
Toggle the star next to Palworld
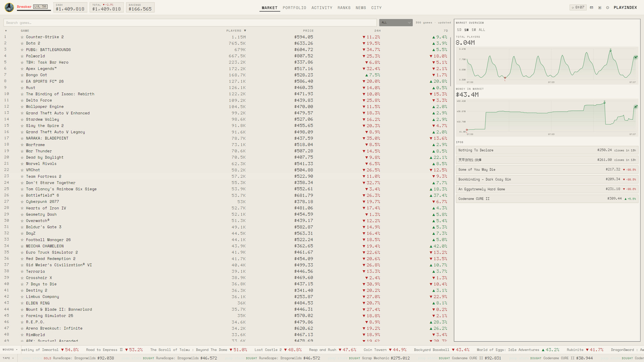click(22, 56)
